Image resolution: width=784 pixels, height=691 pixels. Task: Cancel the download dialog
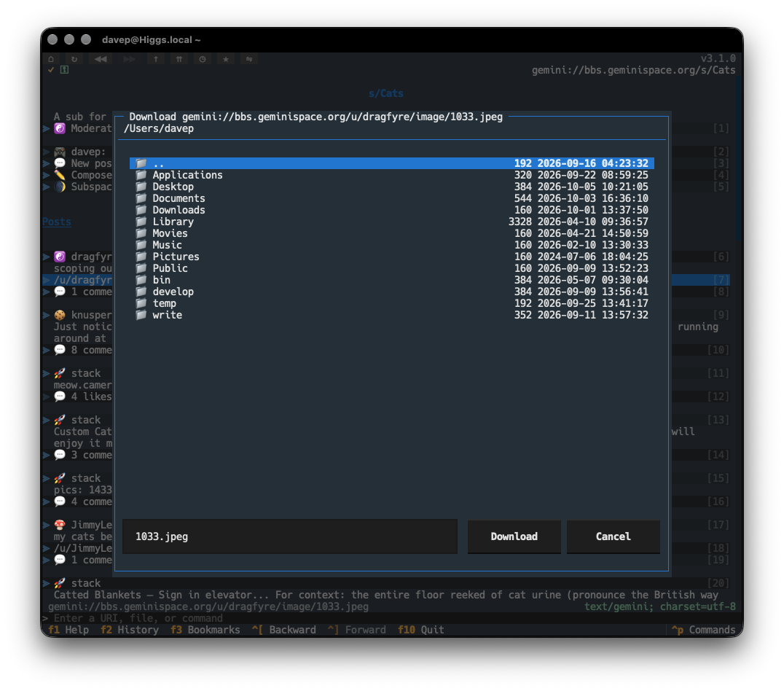tap(613, 536)
